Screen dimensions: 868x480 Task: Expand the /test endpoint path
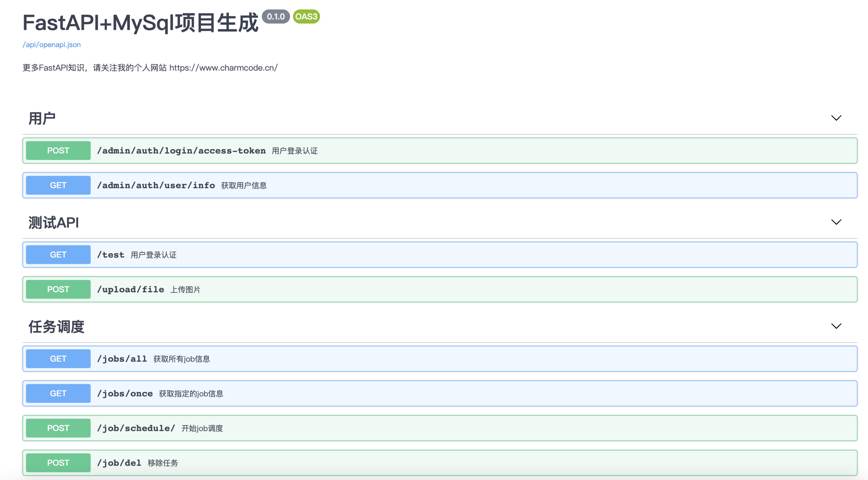pyautogui.click(x=111, y=255)
